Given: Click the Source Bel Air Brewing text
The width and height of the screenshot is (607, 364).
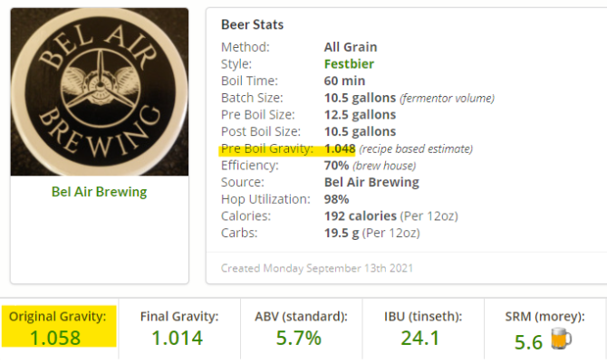Looking at the screenshot, I should 371,182.
